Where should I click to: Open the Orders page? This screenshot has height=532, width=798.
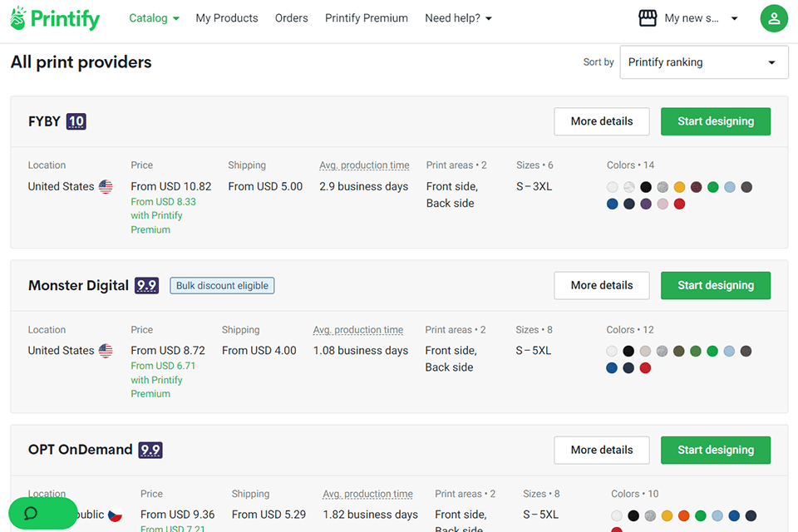(x=292, y=18)
